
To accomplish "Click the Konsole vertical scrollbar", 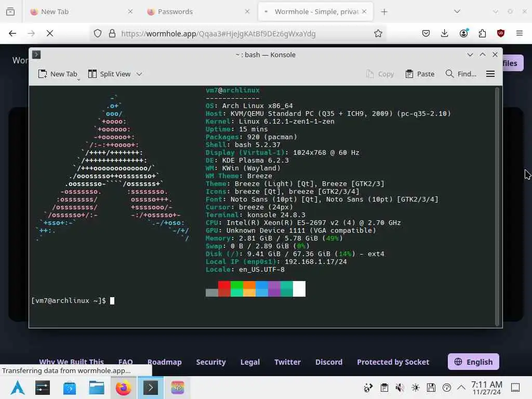I will [497, 206].
